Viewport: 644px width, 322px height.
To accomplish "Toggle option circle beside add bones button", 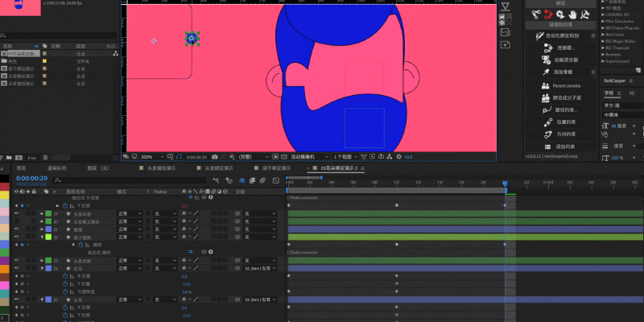I will tap(593, 72).
